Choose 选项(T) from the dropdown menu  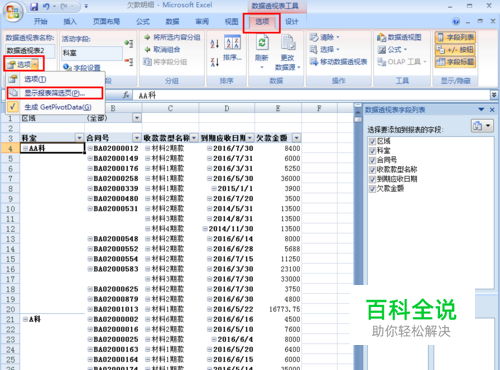55,79
